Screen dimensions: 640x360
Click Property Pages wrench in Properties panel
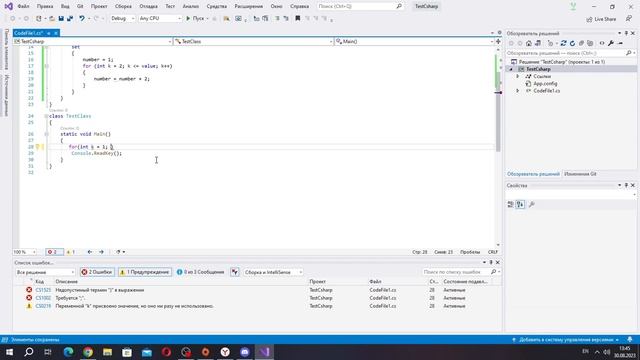click(531, 204)
